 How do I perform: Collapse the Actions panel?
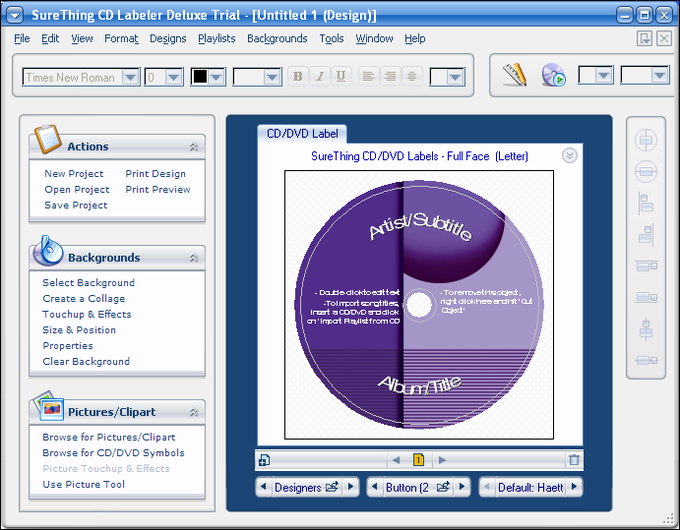click(193, 147)
